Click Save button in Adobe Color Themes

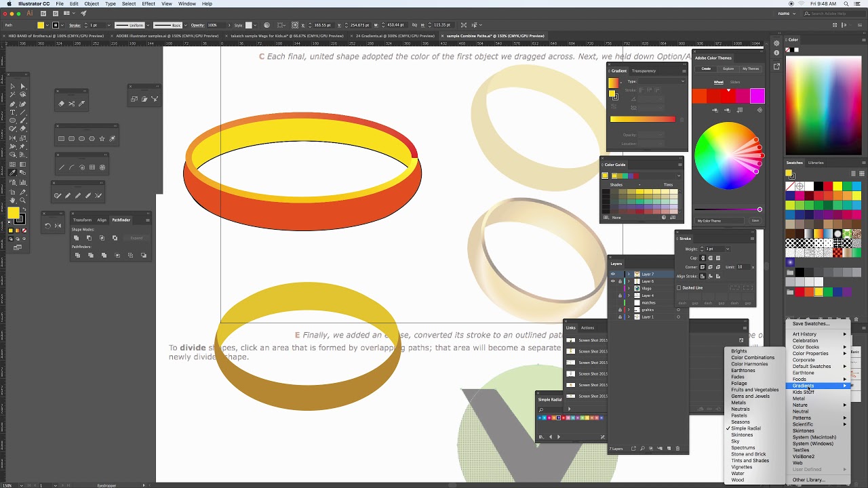click(755, 220)
